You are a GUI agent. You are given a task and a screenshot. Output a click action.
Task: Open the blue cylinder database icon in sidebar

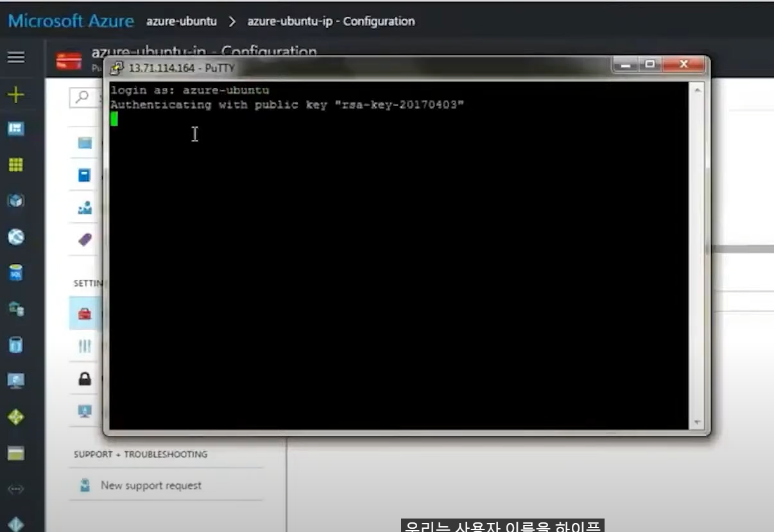[x=16, y=345]
